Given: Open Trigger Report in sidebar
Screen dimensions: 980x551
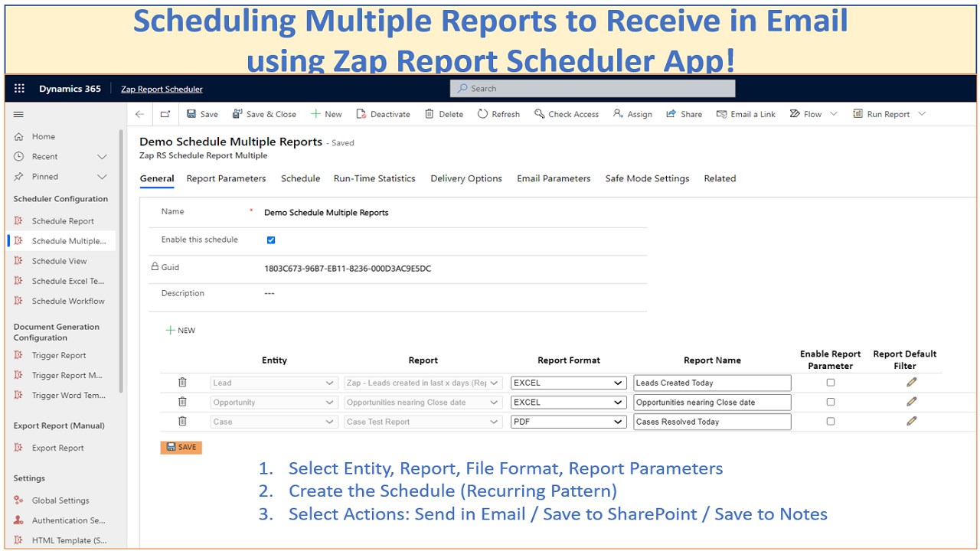Looking at the screenshot, I should [59, 355].
